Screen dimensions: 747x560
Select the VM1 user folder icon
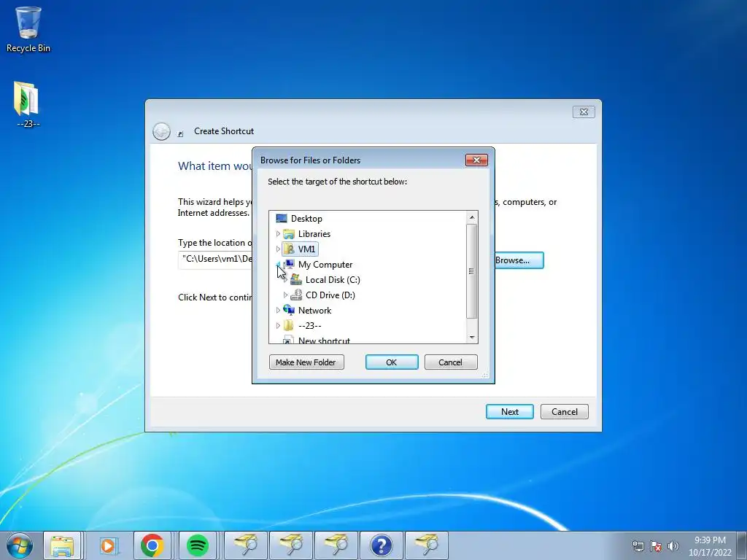click(289, 249)
